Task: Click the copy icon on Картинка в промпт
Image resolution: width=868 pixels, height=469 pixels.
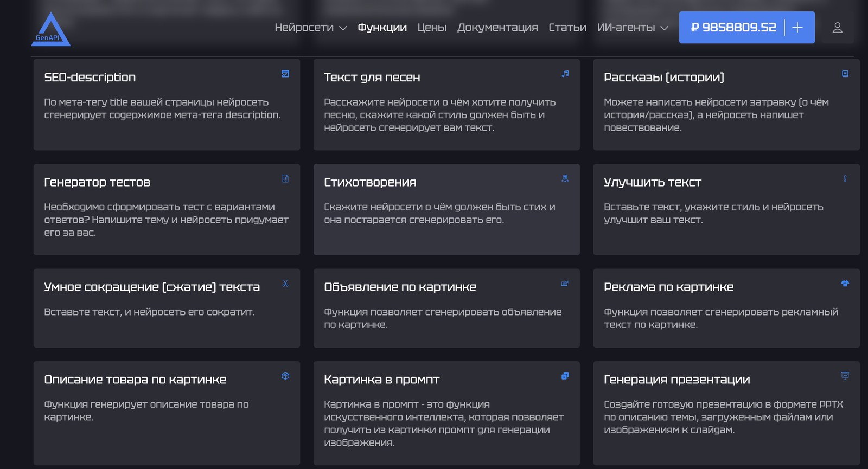Action: pyautogui.click(x=565, y=376)
